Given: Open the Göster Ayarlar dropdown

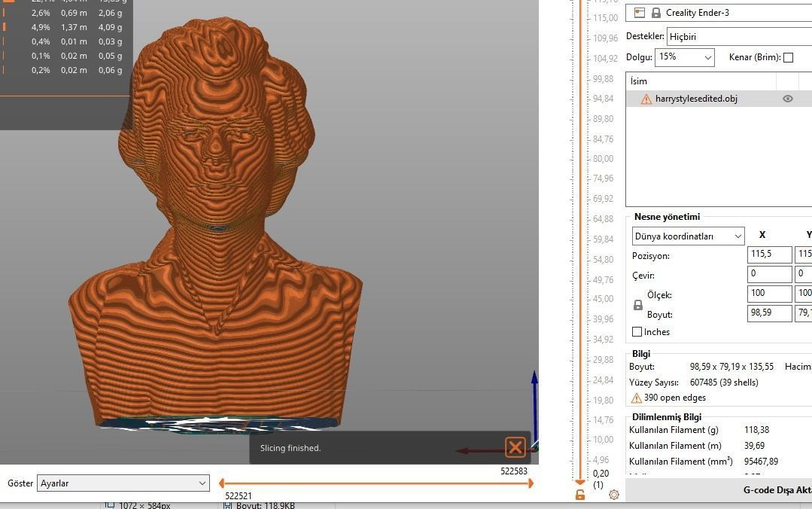Looking at the screenshot, I should 123,483.
